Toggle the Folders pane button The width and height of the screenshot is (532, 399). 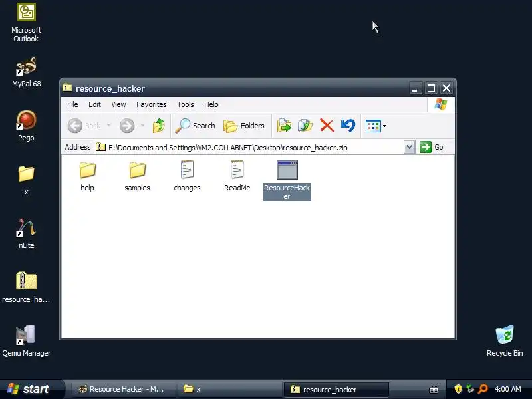coord(244,126)
